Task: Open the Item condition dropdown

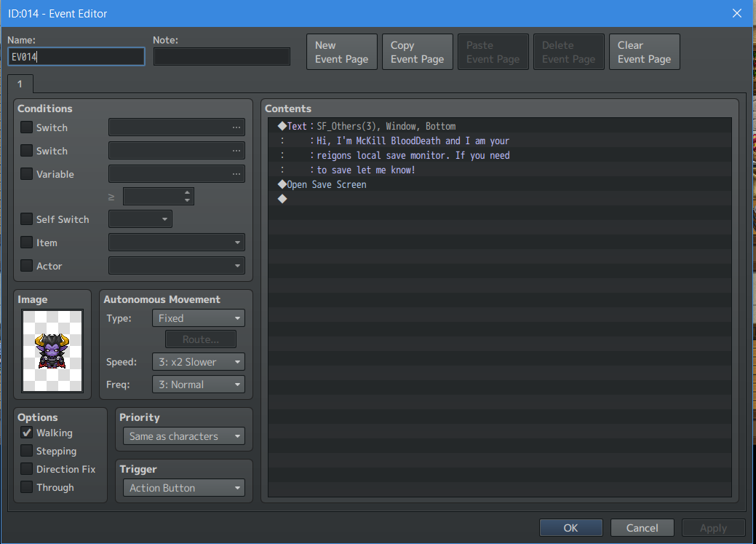Action: tap(177, 243)
